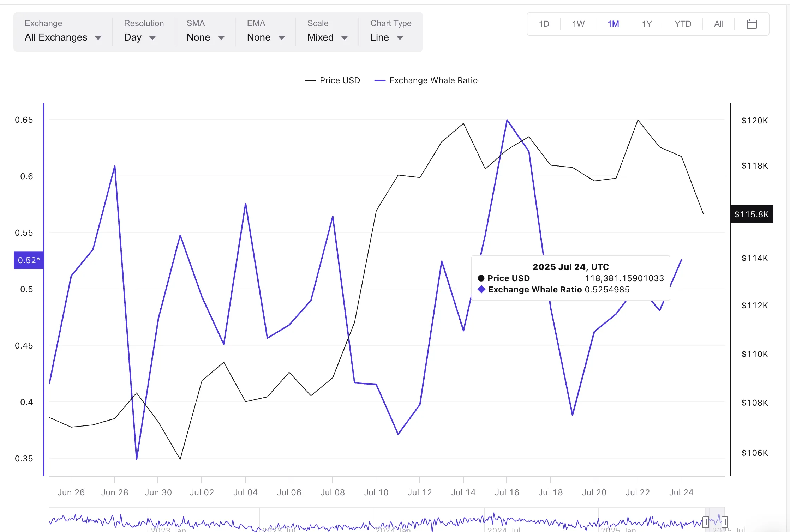The height and width of the screenshot is (532, 790).
Task: Open the SMA dropdown set to None
Action: (205, 37)
